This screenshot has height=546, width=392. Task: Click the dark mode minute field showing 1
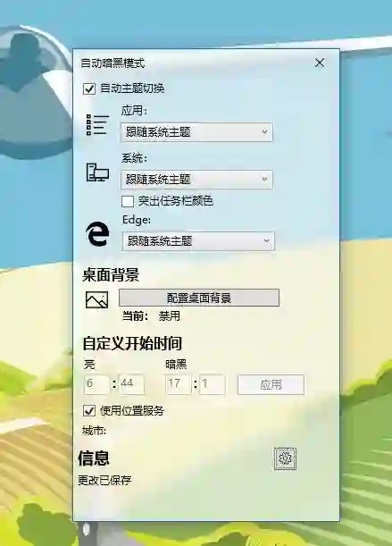(213, 384)
